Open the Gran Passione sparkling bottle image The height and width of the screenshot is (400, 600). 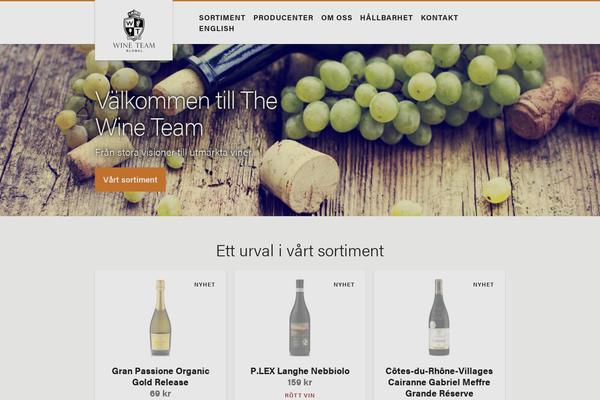click(x=160, y=318)
